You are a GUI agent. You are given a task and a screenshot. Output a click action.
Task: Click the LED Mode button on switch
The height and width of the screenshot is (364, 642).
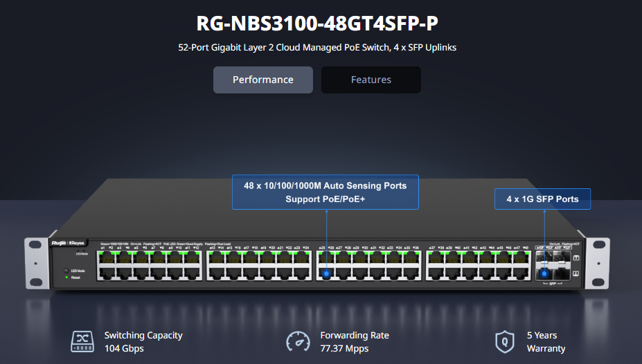[x=66, y=271]
